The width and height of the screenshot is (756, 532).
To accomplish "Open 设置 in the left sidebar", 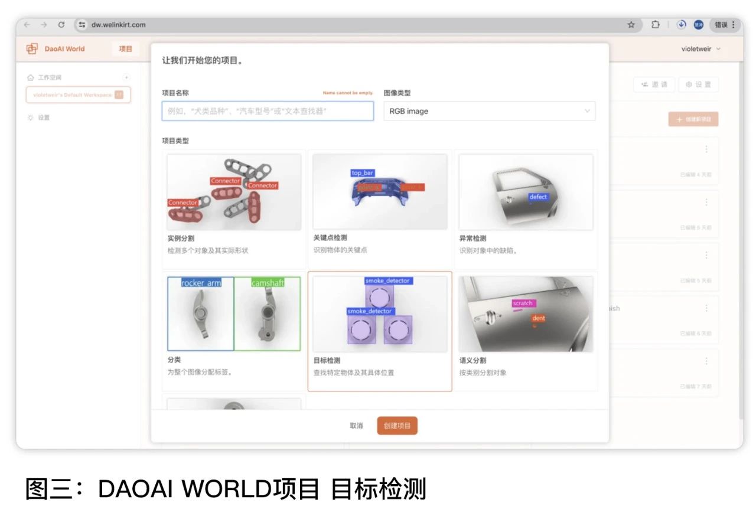I will (39, 118).
